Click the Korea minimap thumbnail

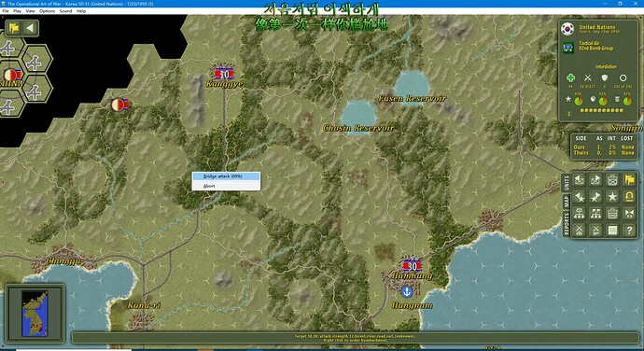click(35, 314)
